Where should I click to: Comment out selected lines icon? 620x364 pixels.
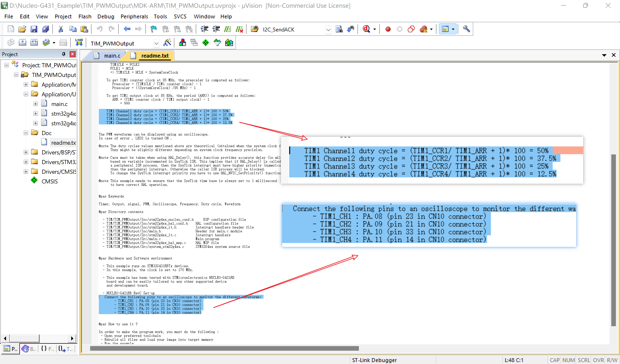coord(228,29)
